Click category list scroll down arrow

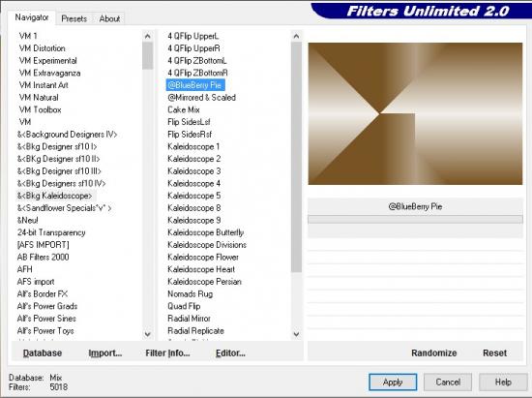click(x=148, y=334)
